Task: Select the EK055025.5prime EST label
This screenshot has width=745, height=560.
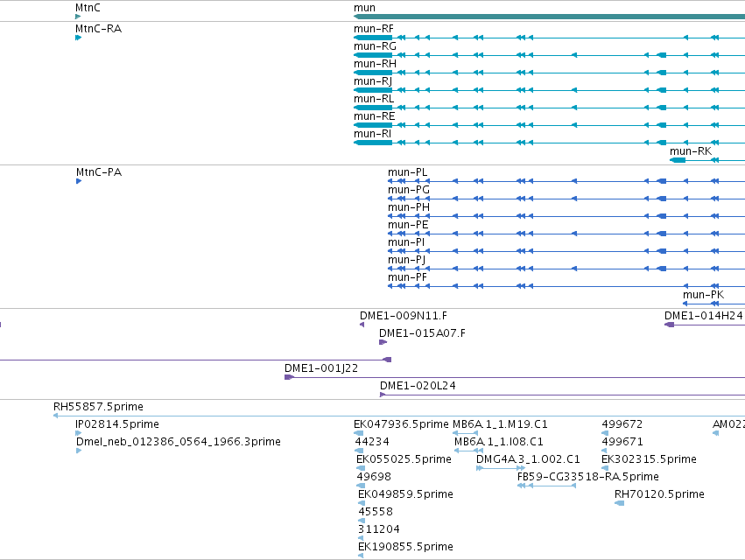Action: (x=404, y=459)
